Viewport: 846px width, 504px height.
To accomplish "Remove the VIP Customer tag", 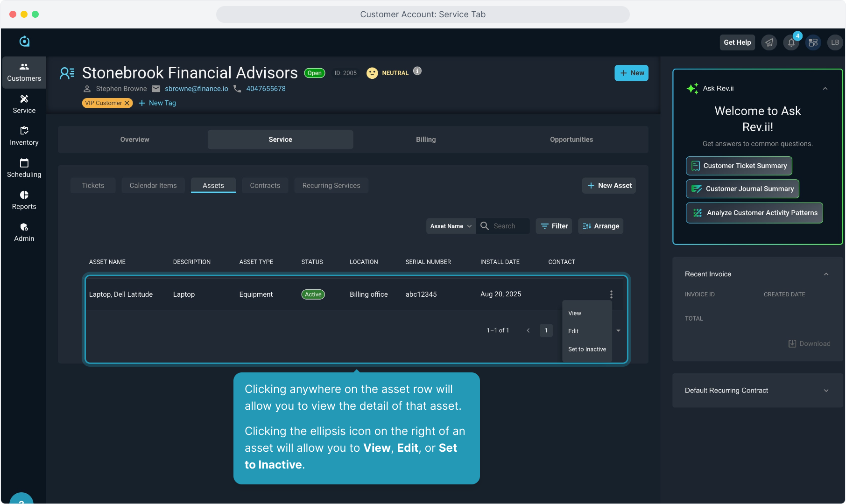I will tap(127, 103).
